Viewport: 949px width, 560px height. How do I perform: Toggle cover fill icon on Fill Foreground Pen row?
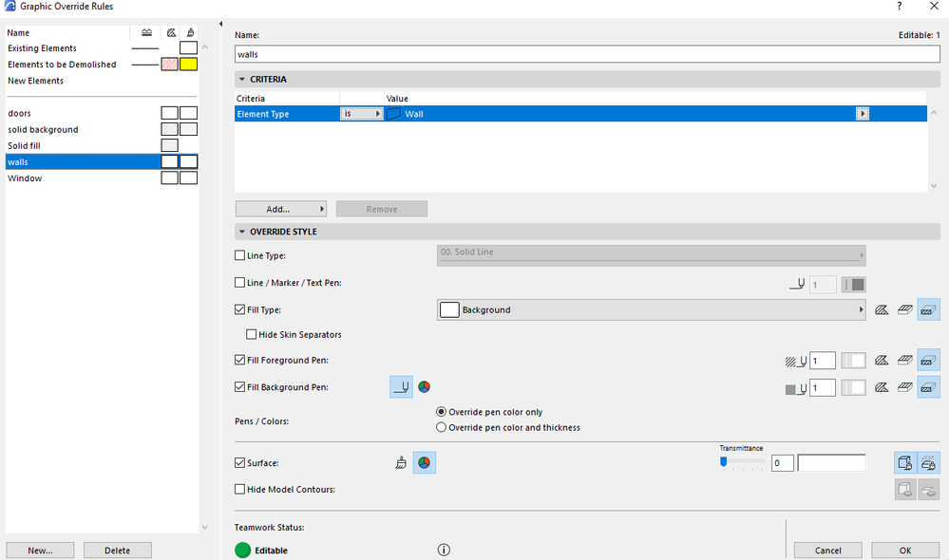coord(904,361)
